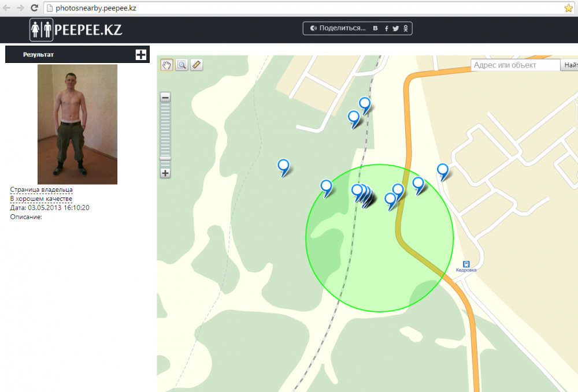Click the Поделиться share button
This screenshot has width=578, height=392.
tap(338, 28)
